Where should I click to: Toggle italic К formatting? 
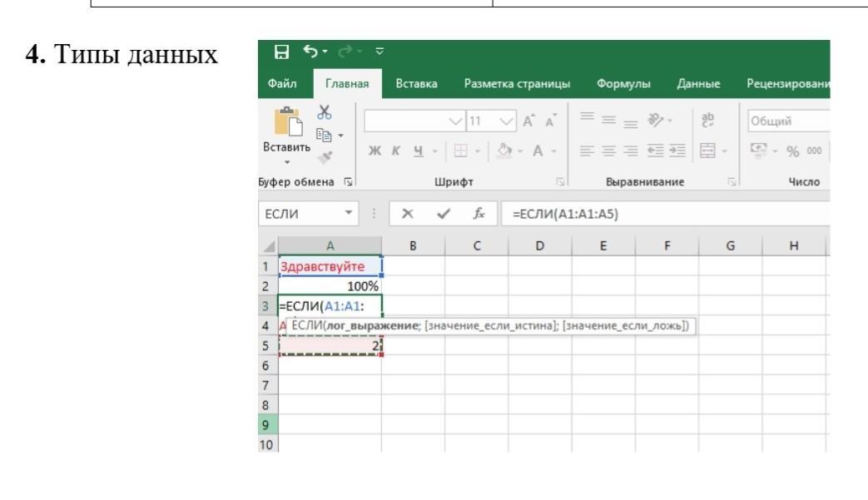tap(396, 151)
